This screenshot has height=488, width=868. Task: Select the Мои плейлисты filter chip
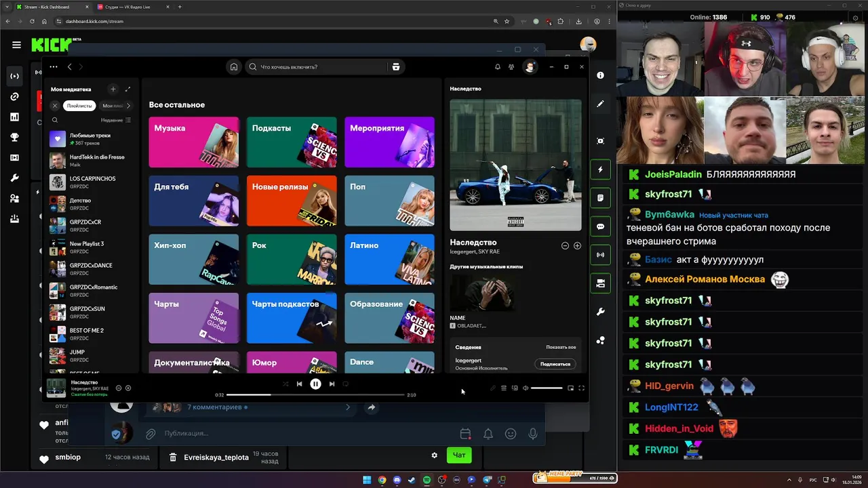(x=112, y=106)
